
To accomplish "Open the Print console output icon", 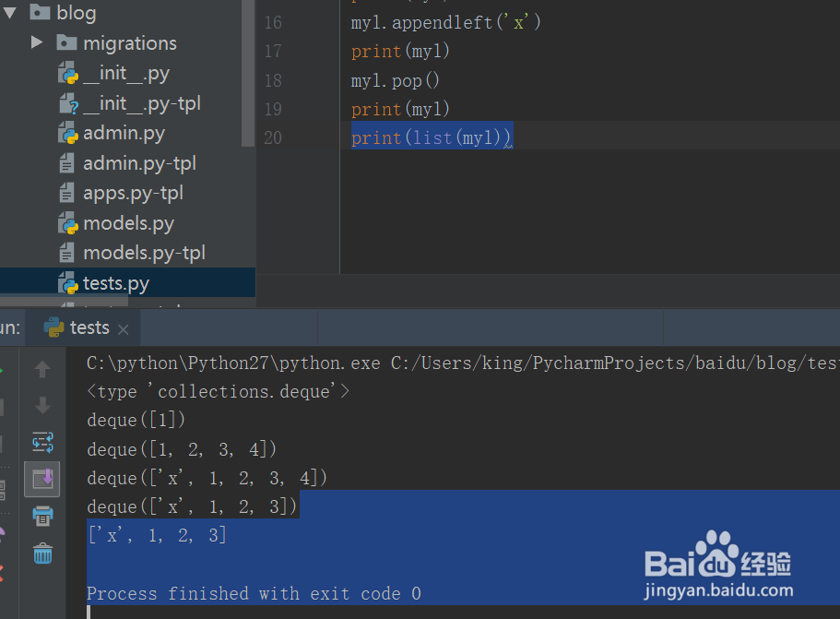I will 41,516.
